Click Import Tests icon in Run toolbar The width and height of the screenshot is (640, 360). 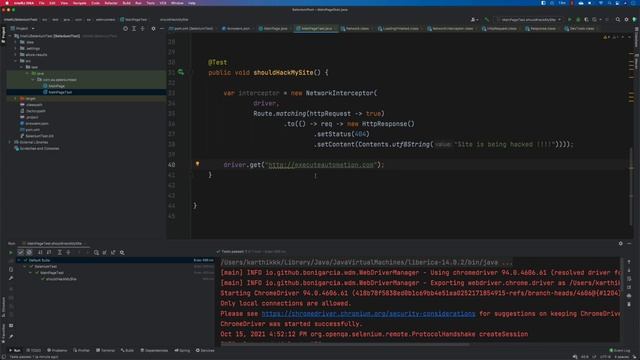pyautogui.click(x=104, y=253)
